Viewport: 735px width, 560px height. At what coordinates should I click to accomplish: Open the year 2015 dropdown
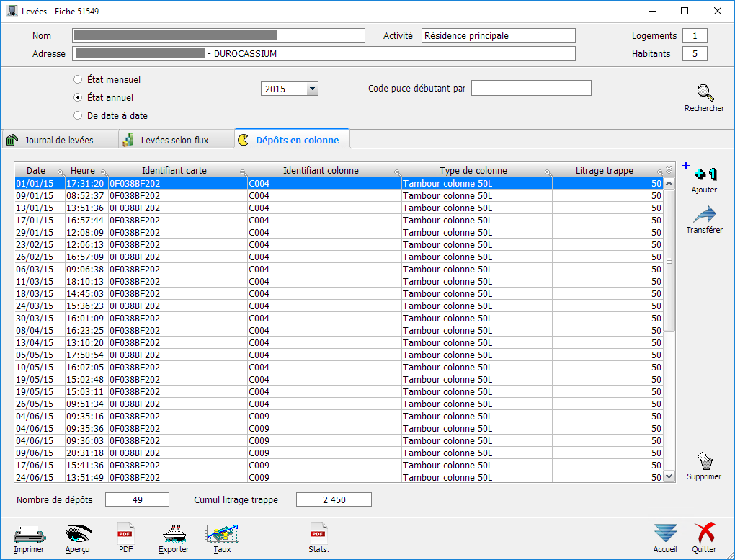coord(312,89)
